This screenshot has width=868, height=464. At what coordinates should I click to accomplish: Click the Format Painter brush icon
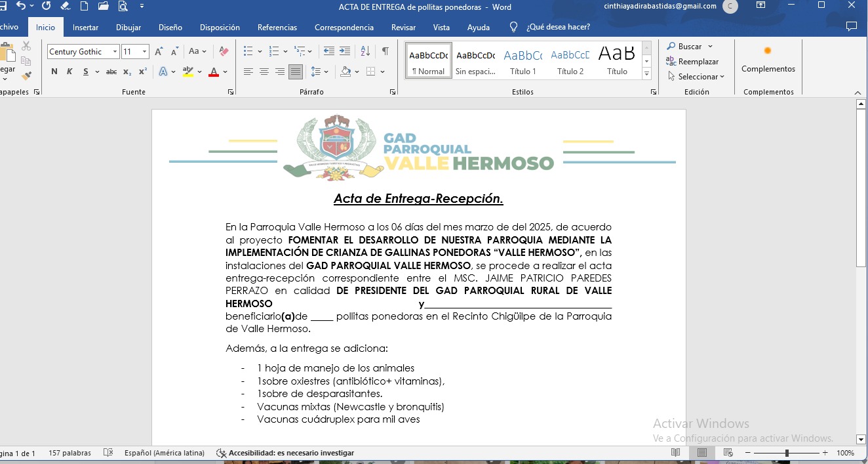26,76
